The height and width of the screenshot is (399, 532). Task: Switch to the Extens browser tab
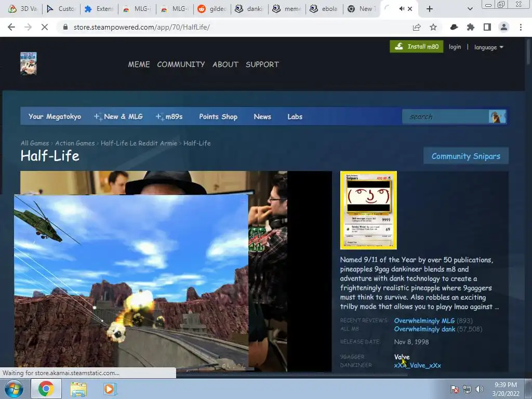99,9
